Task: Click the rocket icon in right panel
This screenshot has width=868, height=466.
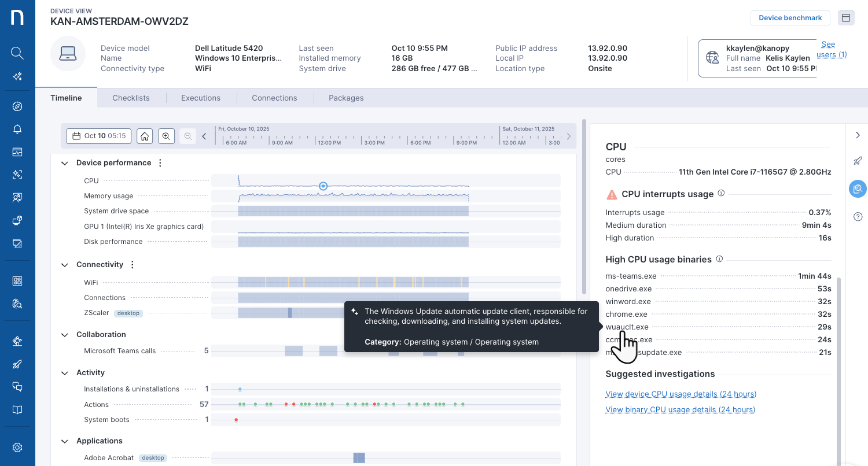Action: point(858,161)
